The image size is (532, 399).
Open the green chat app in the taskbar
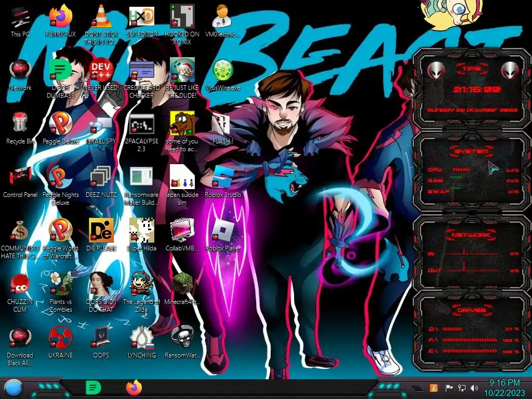pos(94,388)
